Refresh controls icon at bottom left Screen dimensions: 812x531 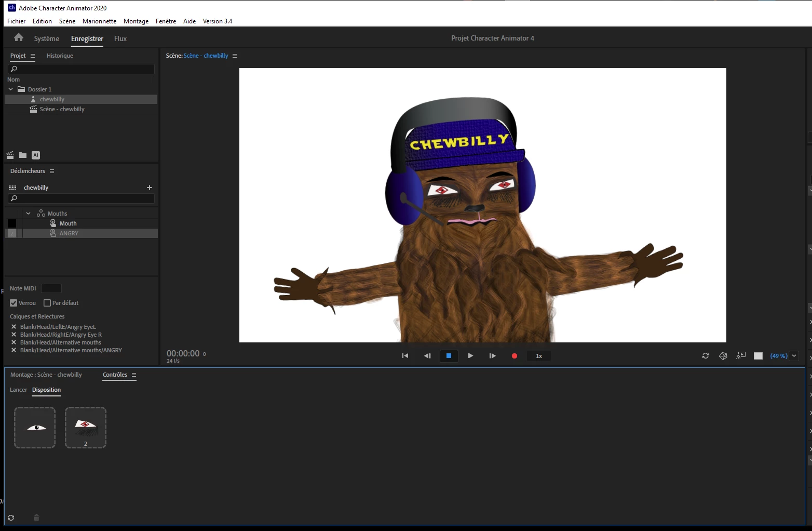tap(11, 517)
